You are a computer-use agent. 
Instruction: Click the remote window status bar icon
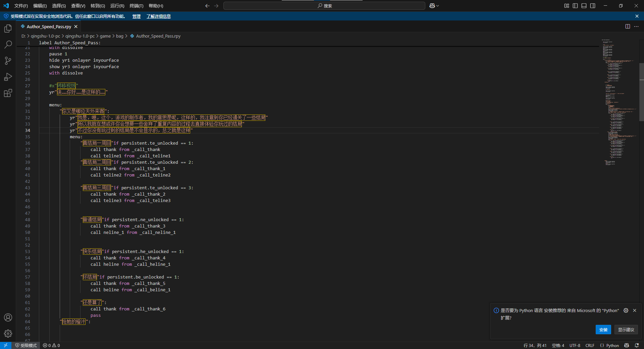pos(6,345)
